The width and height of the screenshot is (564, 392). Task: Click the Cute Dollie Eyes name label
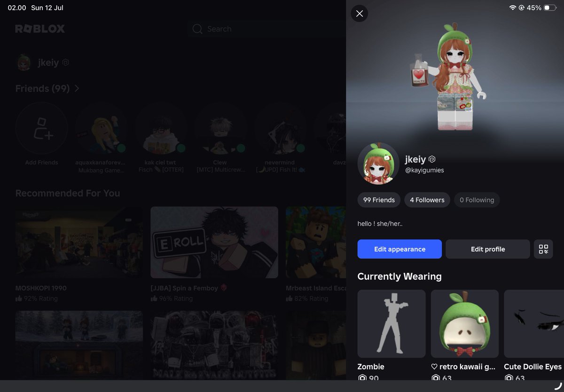point(533,367)
